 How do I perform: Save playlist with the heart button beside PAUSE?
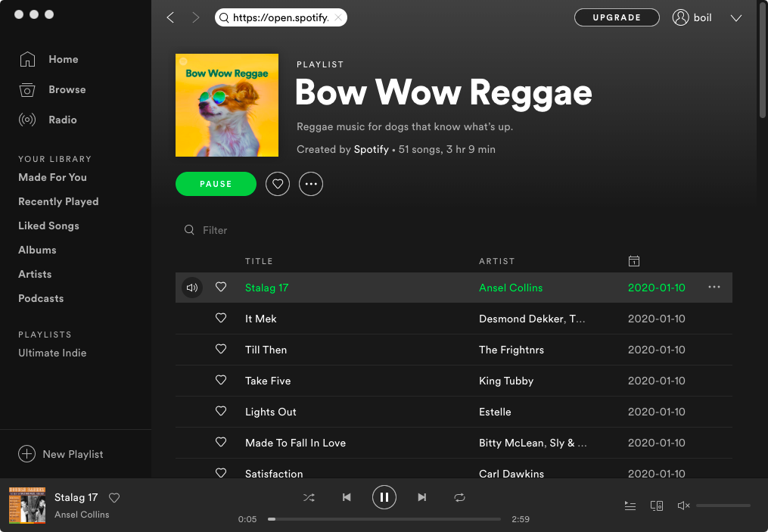tap(278, 184)
